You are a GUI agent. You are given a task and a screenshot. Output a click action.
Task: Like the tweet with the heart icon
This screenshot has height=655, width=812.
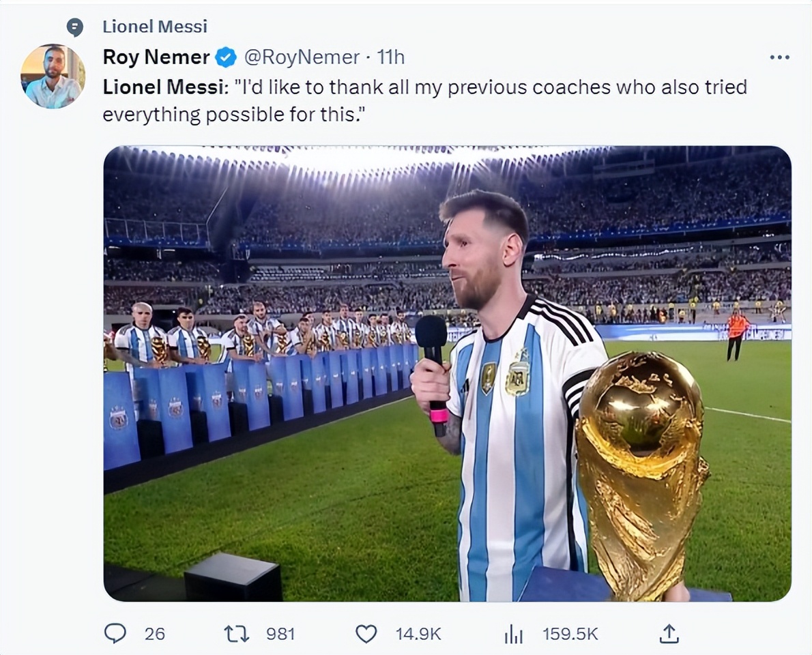coord(366,634)
